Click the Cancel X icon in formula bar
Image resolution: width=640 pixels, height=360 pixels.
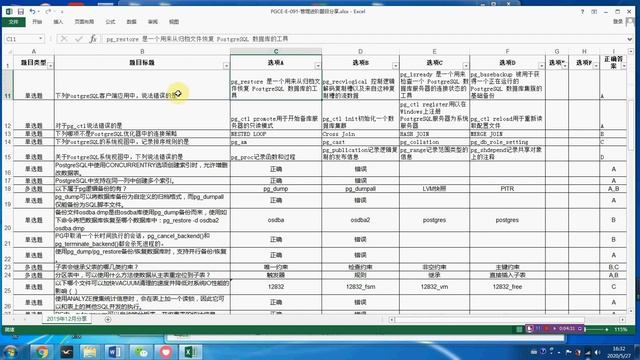(x=64, y=39)
